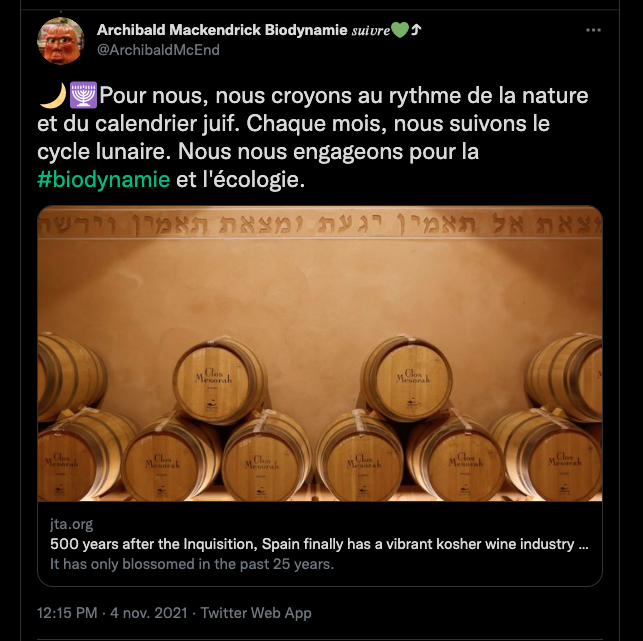Click 'It has only blossomed' card description
This screenshot has height=641, width=643.
[x=192, y=564]
